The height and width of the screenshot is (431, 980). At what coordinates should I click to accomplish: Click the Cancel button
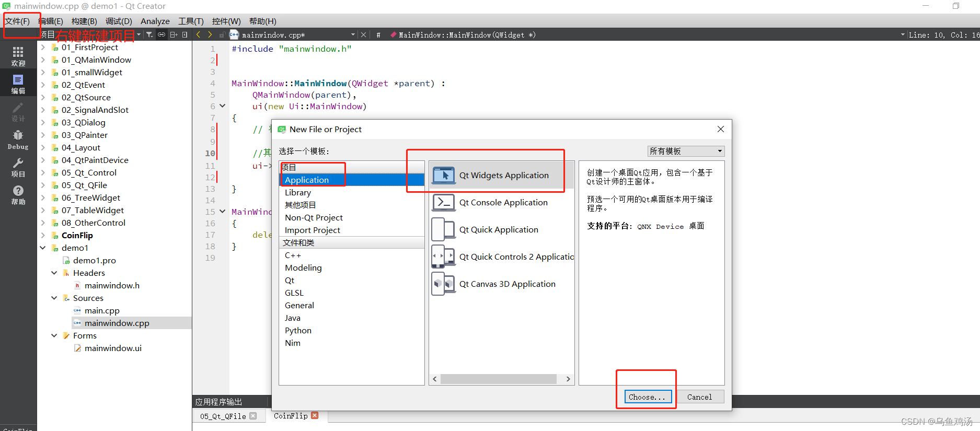699,397
